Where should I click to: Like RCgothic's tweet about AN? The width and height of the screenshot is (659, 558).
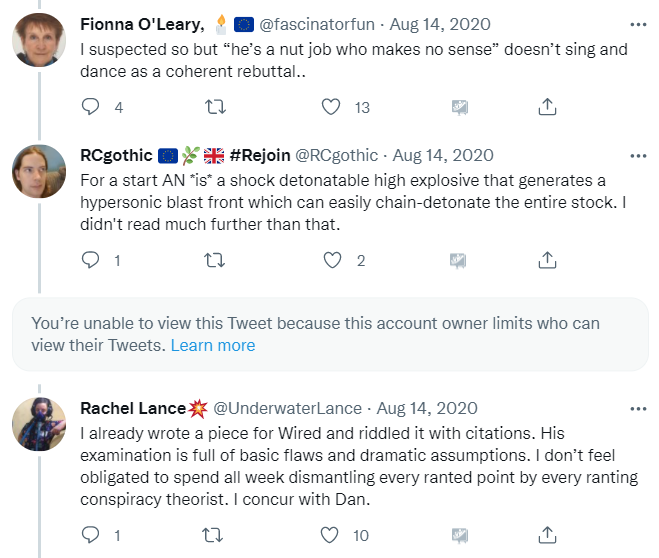[332, 260]
